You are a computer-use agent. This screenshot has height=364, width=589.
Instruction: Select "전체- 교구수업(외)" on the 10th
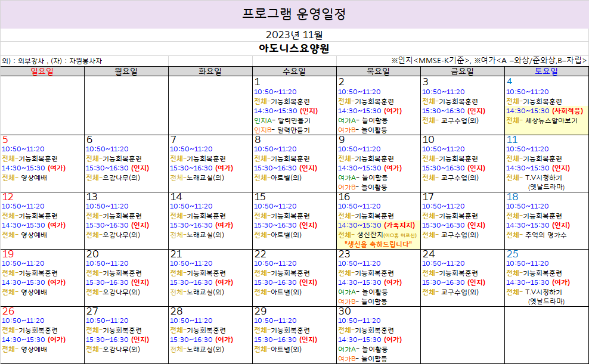click(x=450, y=178)
